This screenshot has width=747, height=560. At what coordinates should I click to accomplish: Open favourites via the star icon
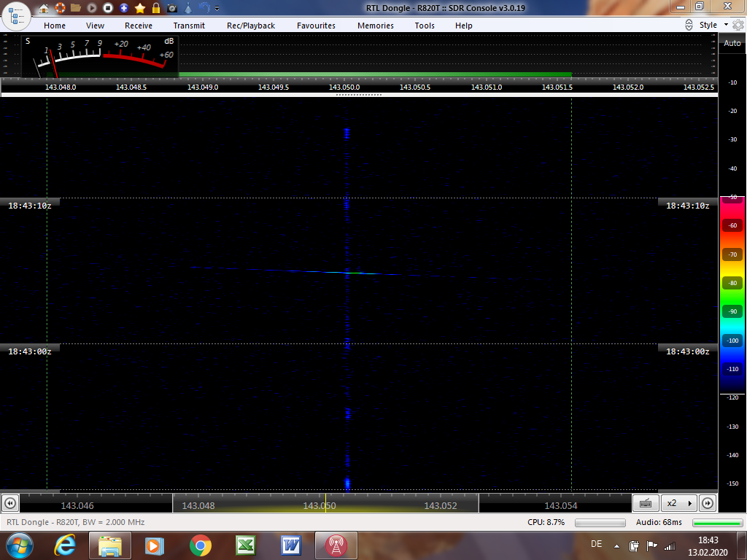pyautogui.click(x=140, y=8)
